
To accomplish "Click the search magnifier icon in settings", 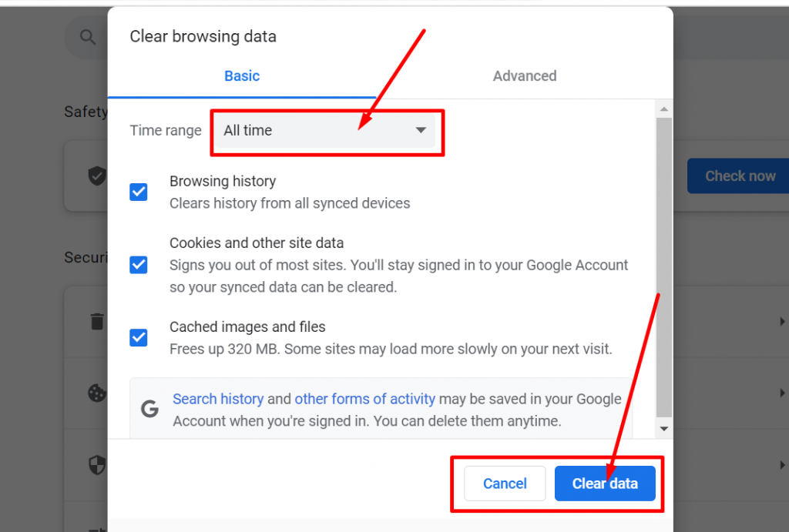I will point(88,37).
